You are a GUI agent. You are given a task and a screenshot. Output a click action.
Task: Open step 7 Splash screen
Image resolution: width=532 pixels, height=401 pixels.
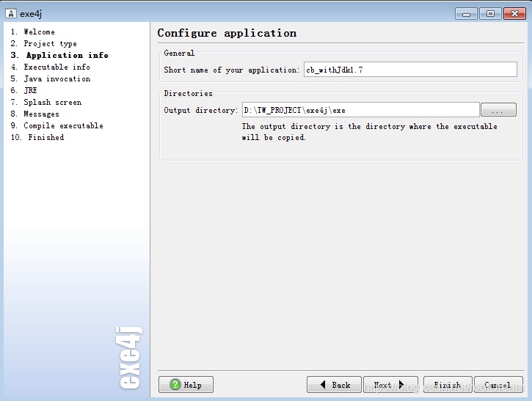[46, 102]
